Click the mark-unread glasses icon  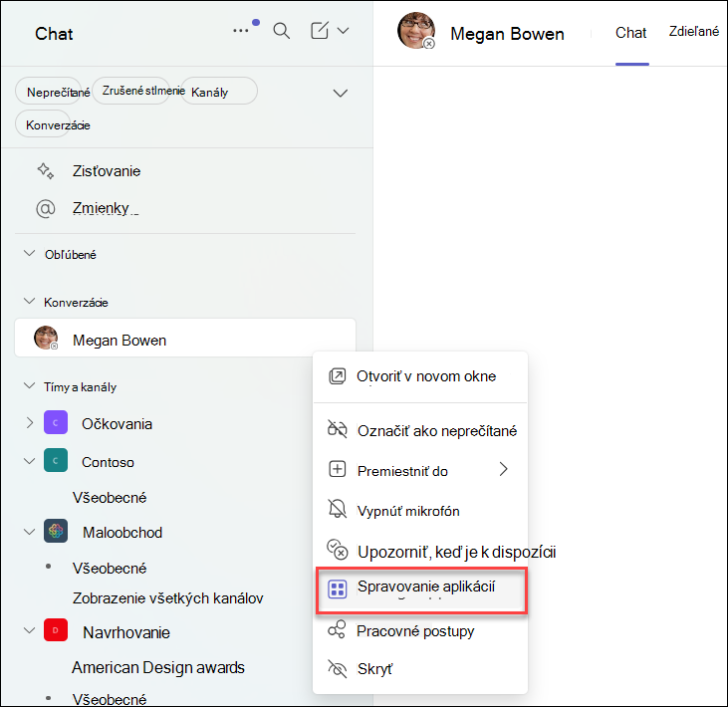(x=338, y=429)
